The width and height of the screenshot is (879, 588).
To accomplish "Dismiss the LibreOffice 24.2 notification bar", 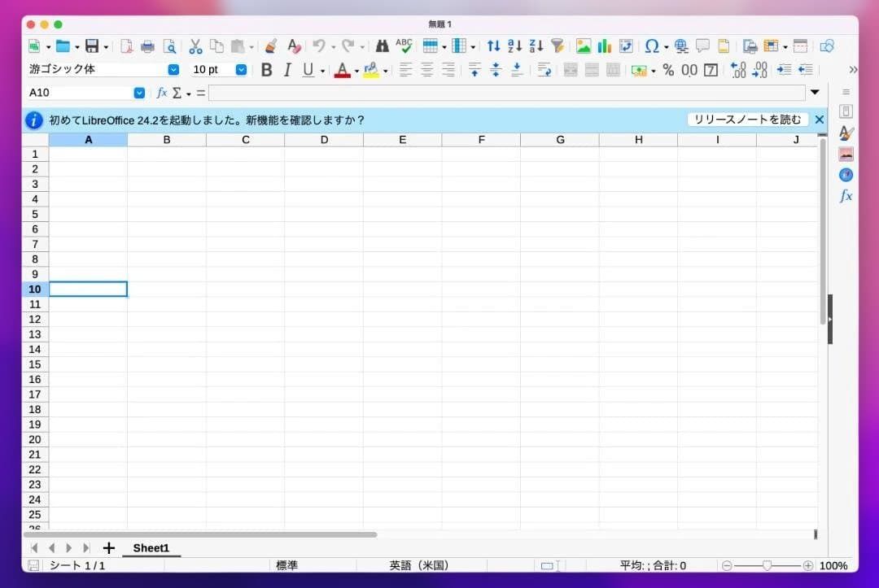I will [820, 119].
